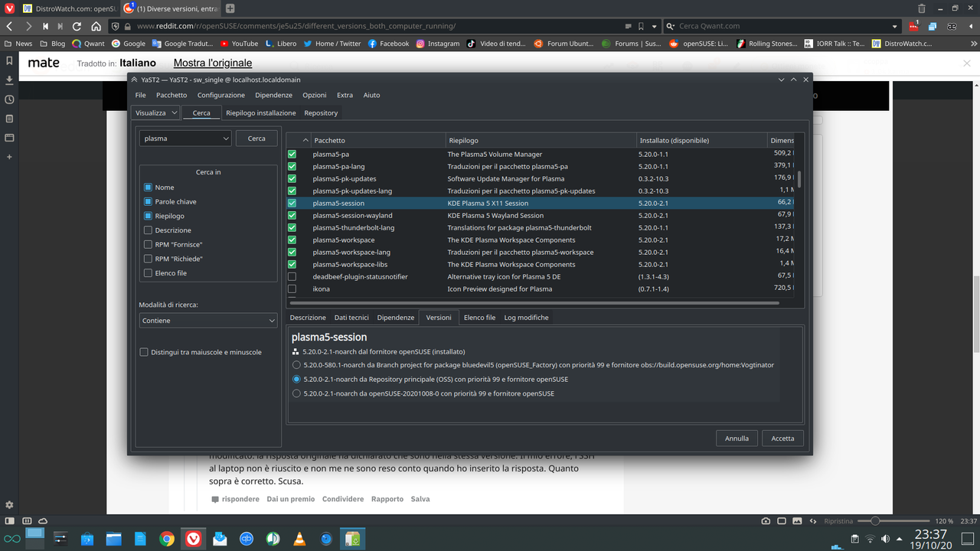980x551 pixels.
Task: Expand the Visualizza dropdown in YaST
Action: (155, 112)
